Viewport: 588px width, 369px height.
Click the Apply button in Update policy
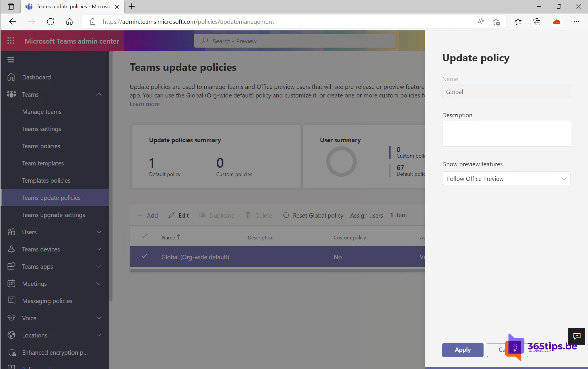(463, 349)
